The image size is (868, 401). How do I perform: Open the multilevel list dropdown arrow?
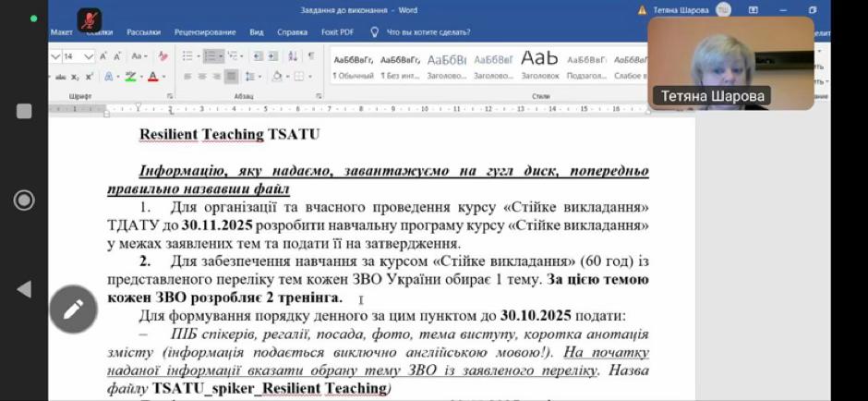242,56
